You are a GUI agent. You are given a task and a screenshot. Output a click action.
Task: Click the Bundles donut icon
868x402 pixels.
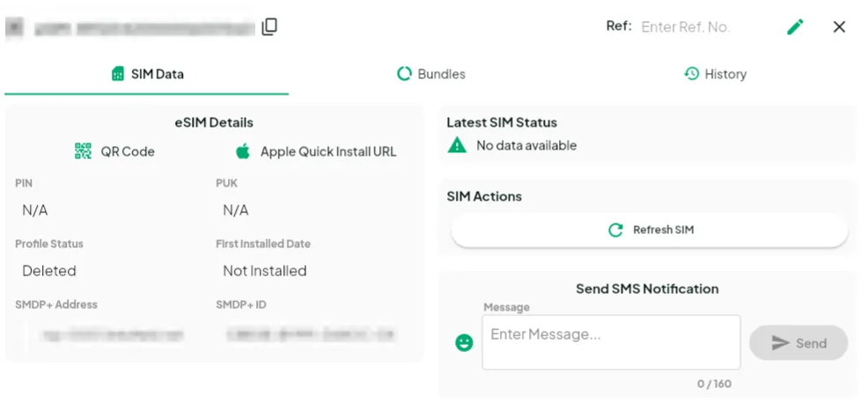point(404,74)
